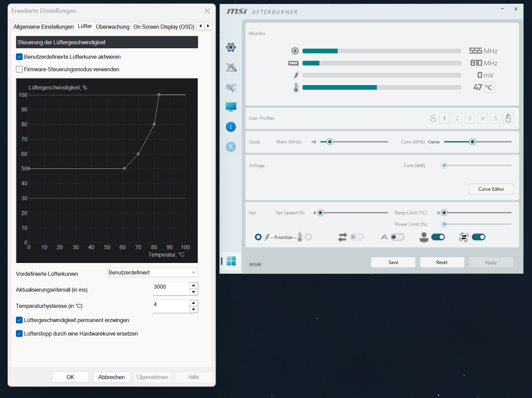Save the Afterburner profile
Viewport: 532px width, 398px height.
pos(393,262)
